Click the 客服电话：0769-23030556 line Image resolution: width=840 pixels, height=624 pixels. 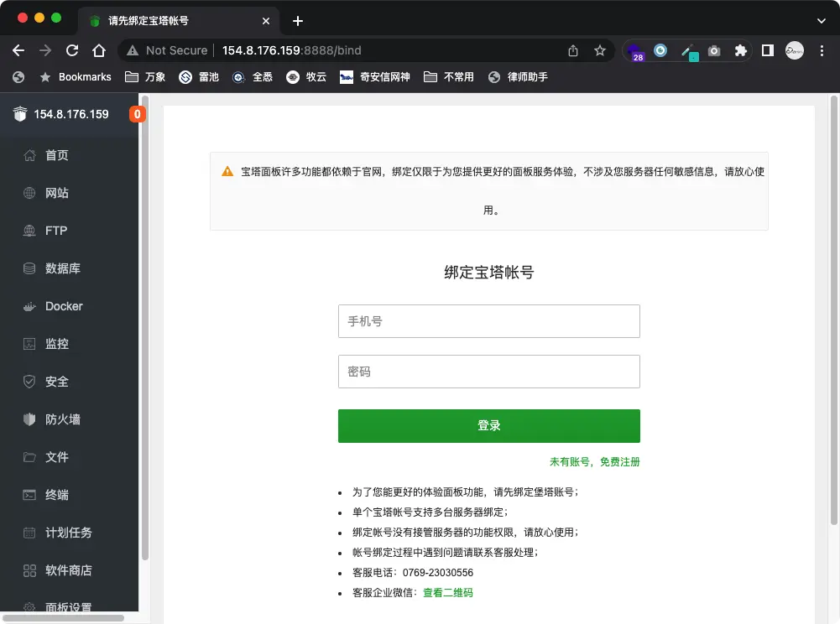(x=413, y=573)
